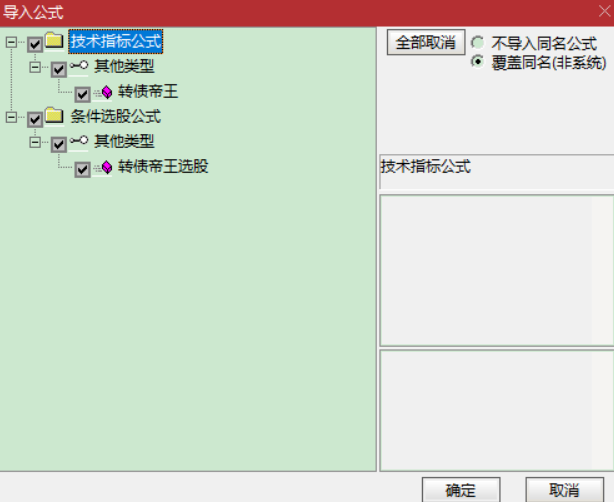614x502 pixels.
Task: Uncheck the 转债帝王选股 checkbox
Action: pyautogui.click(x=83, y=170)
